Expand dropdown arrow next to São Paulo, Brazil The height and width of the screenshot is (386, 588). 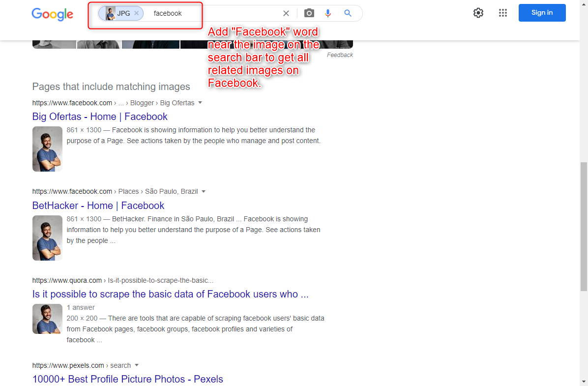(204, 191)
